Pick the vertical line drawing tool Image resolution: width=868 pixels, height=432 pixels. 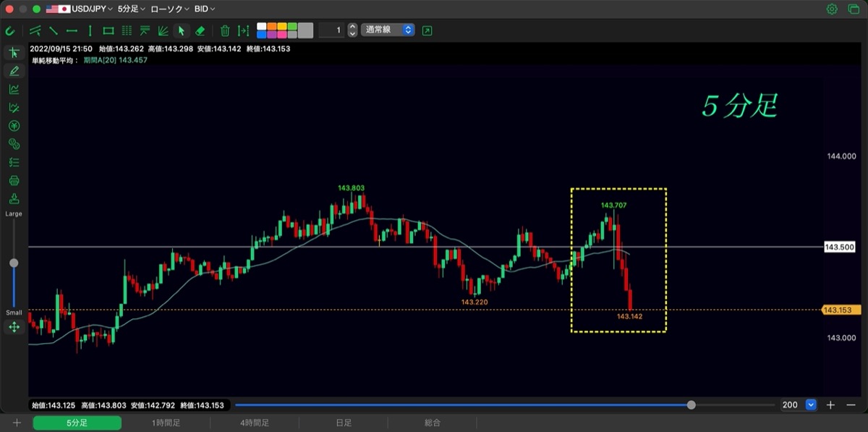click(90, 30)
